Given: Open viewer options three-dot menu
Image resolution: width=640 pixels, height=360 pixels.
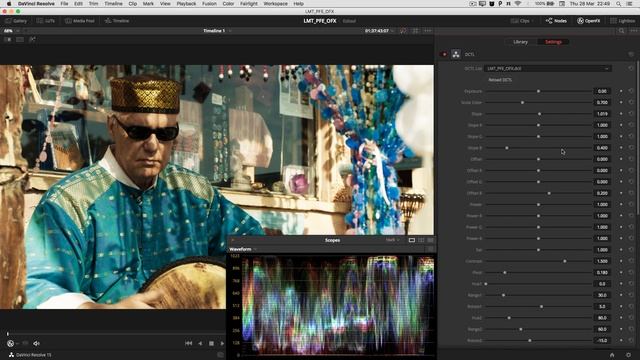Looking at the screenshot, I should coord(427,31).
